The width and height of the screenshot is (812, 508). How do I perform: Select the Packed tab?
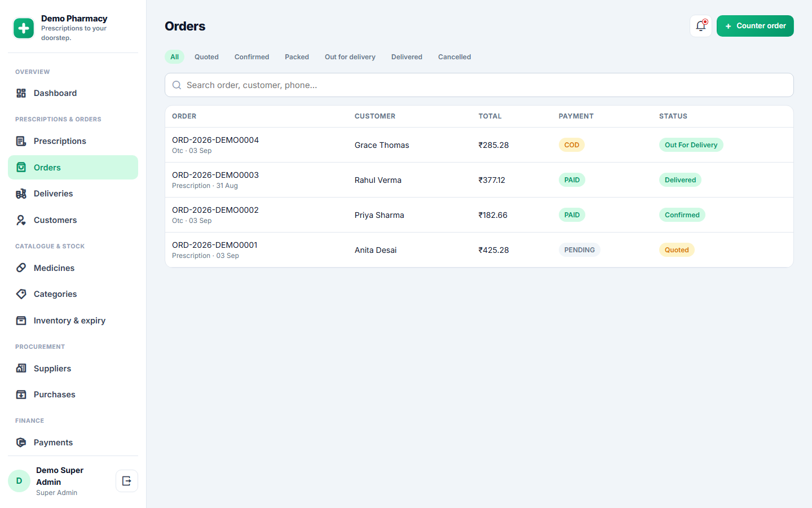coord(297,57)
